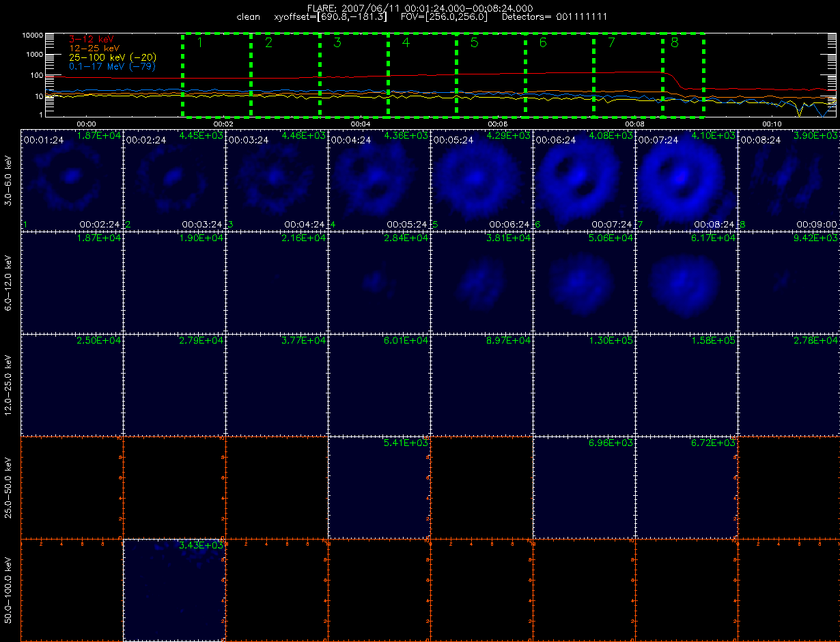Click interval number 3 in the light curve
Viewport: 840px width, 642px height.
click(x=337, y=43)
